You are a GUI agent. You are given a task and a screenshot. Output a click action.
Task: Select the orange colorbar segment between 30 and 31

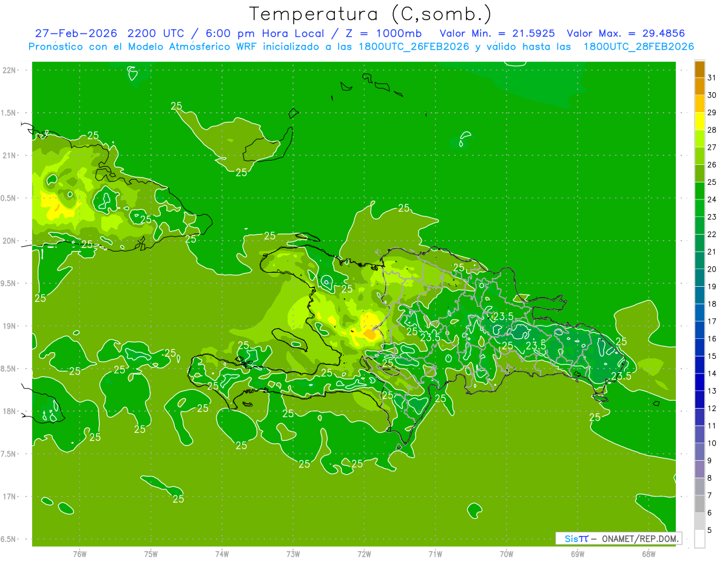click(x=699, y=86)
